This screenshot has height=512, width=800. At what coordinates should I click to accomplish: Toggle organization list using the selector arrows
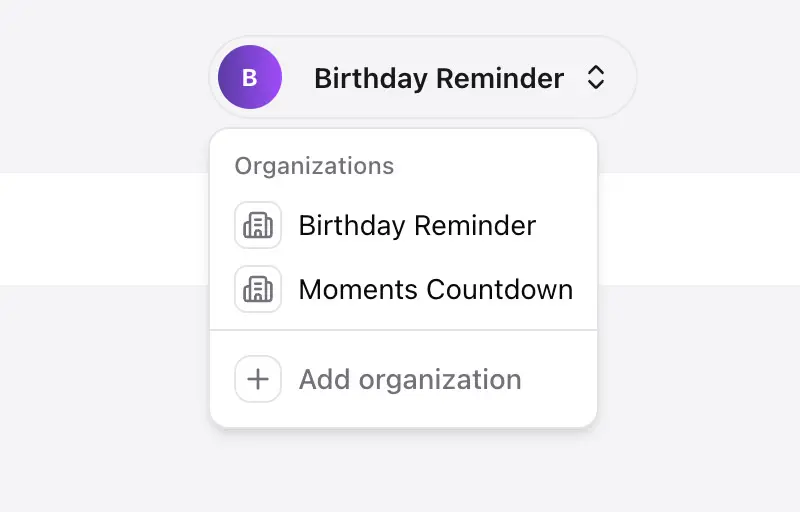pos(595,78)
